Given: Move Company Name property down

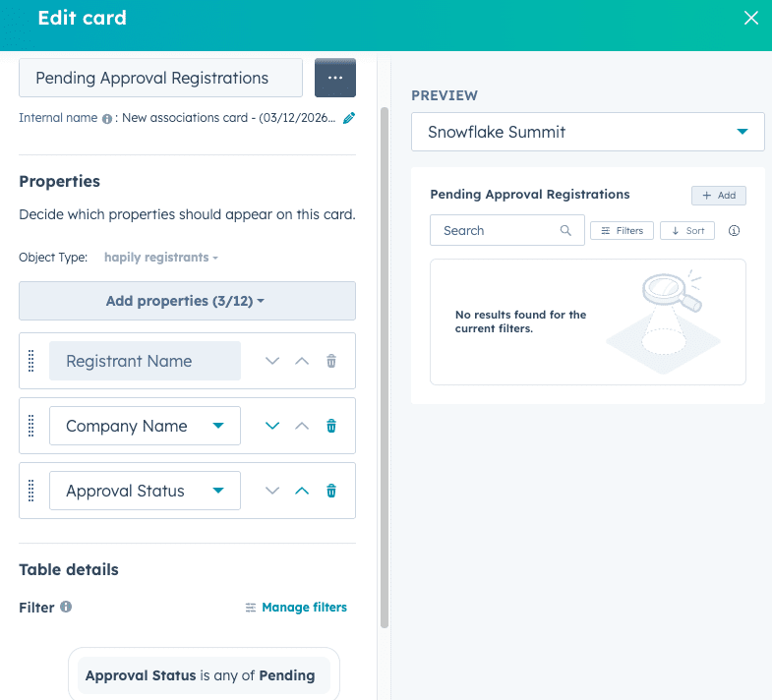Looking at the screenshot, I should click(x=272, y=426).
